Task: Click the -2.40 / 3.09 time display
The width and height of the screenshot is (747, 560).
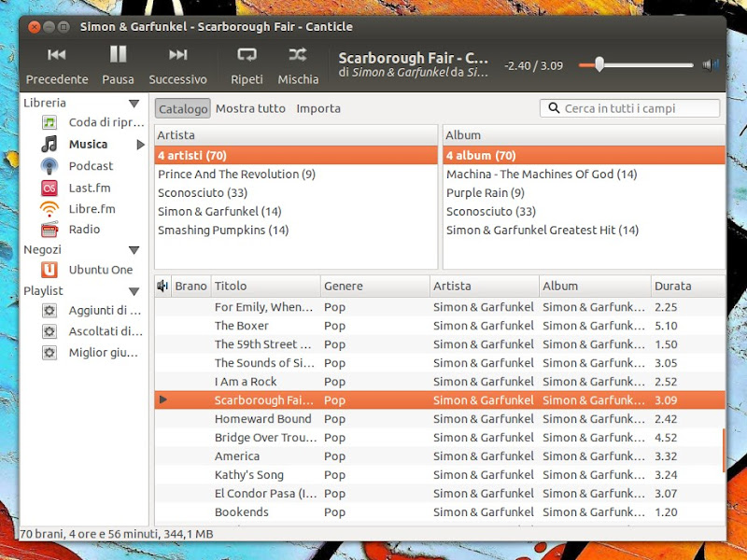Action: [x=533, y=65]
